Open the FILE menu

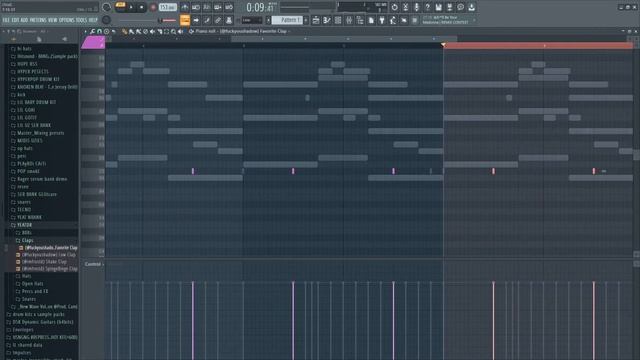click(6, 20)
